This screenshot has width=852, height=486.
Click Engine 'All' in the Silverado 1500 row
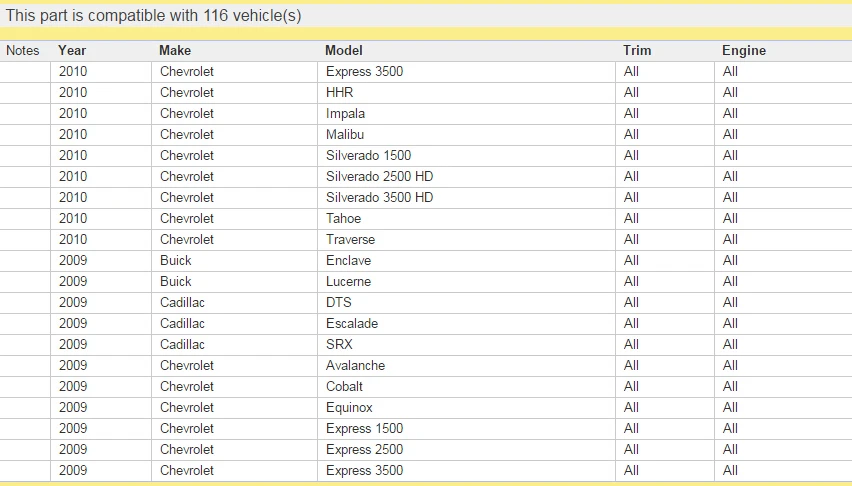[x=730, y=155]
